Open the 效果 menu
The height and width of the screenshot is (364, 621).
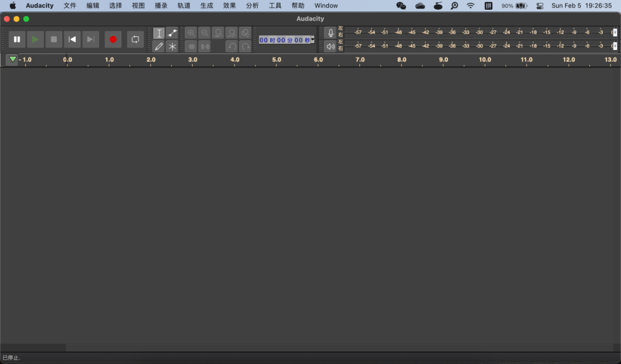229,6
